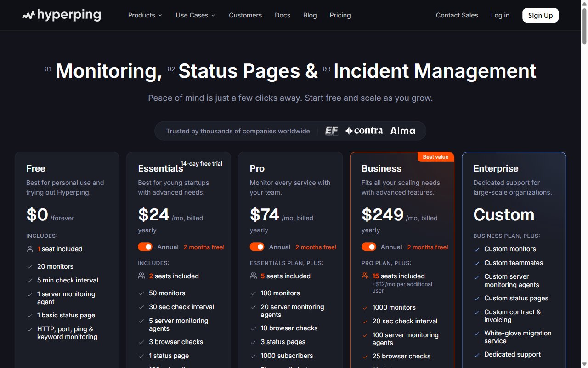
Task: Click checkmark beside 20 monitors
Action: pyautogui.click(x=30, y=266)
